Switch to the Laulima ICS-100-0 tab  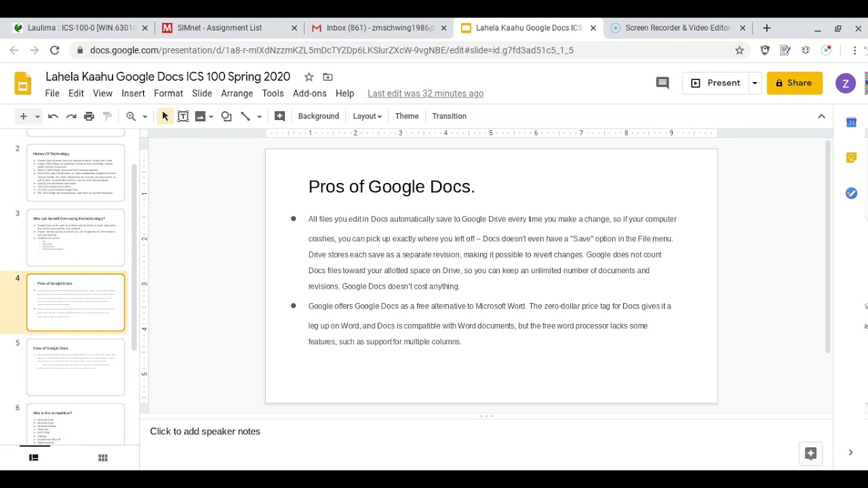81,28
